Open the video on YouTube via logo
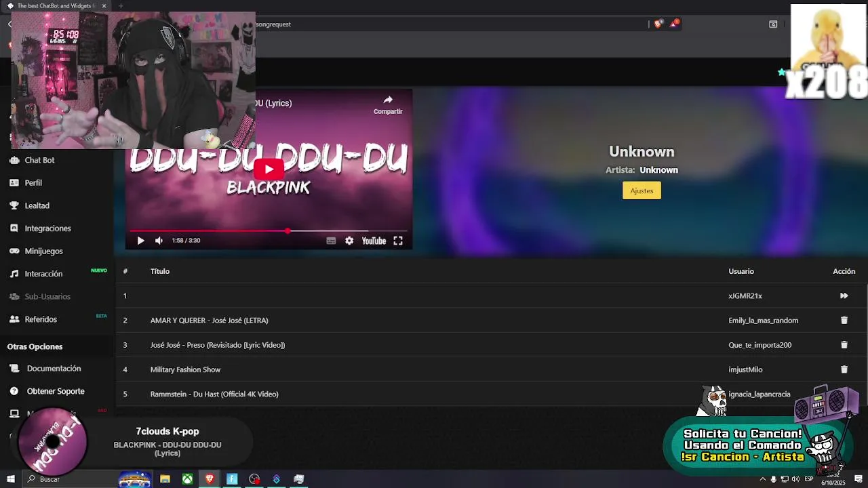The height and width of the screenshot is (488, 868). [x=374, y=241]
